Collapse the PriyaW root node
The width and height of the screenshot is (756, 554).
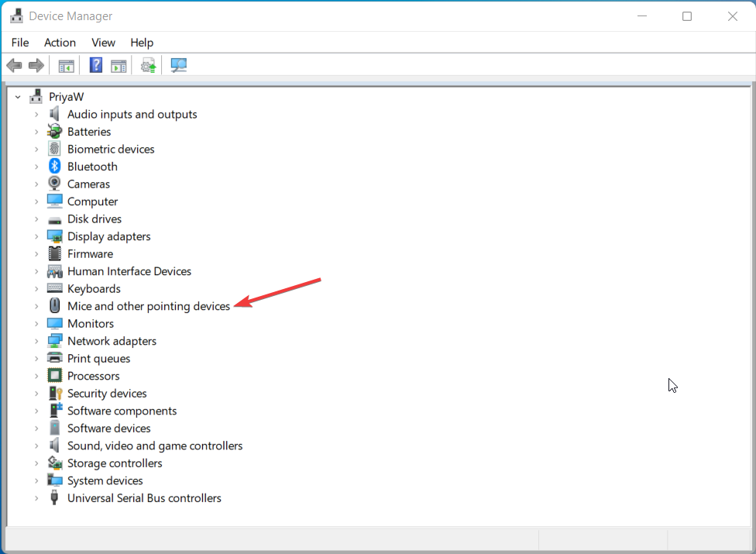click(18, 97)
